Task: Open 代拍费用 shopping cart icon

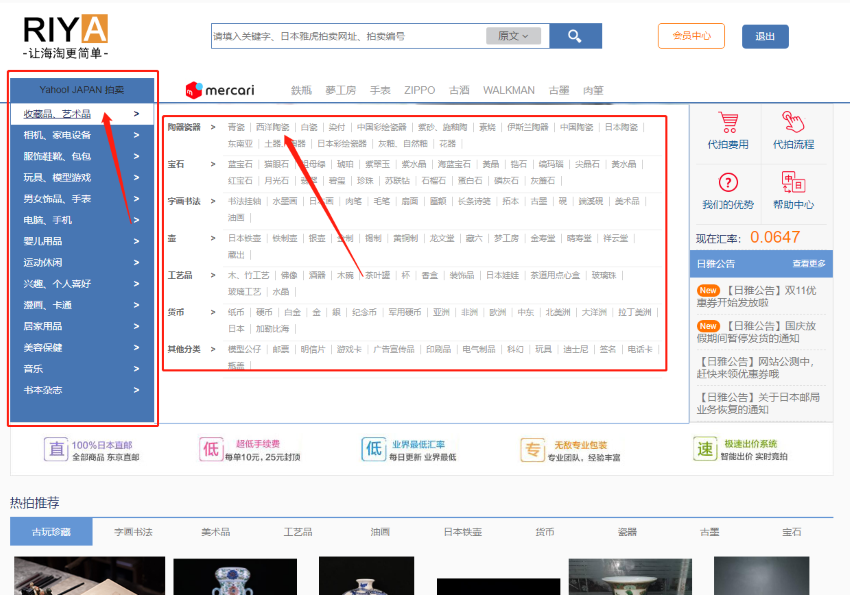Action: click(728, 124)
